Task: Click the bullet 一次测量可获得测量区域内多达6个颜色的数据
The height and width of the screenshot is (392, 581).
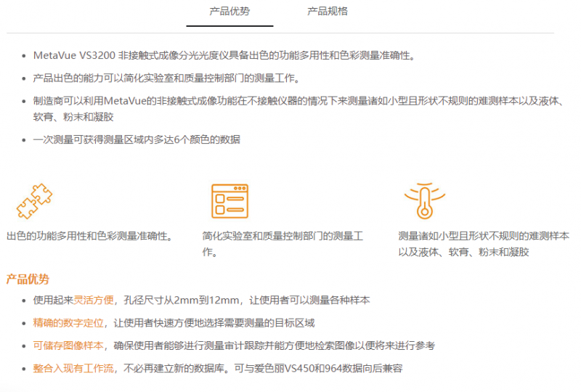Action: [137, 139]
